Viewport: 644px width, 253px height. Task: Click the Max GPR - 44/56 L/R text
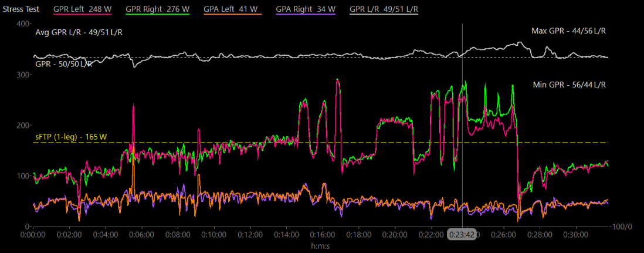[569, 31]
